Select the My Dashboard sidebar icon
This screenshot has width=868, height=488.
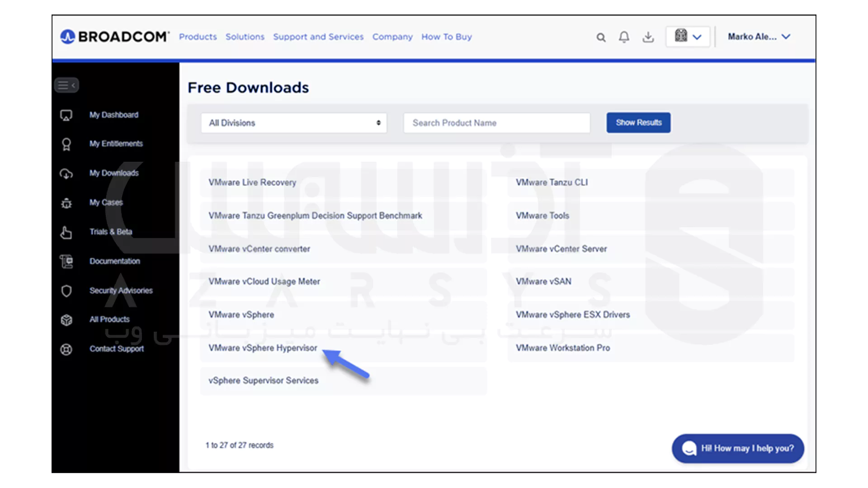click(66, 115)
